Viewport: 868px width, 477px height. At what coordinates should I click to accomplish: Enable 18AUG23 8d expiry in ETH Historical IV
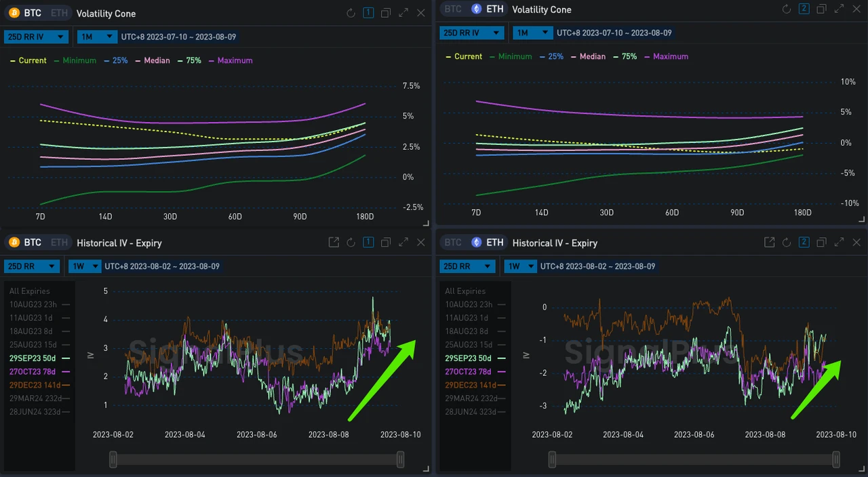click(x=475, y=331)
